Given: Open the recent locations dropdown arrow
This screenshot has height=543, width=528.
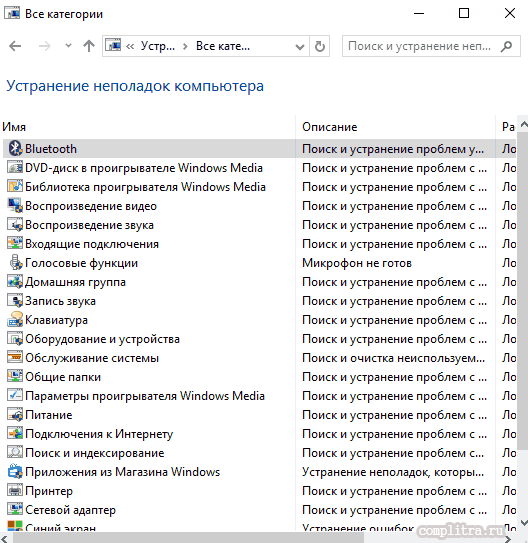Looking at the screenshot, I should tap(68, 45).
